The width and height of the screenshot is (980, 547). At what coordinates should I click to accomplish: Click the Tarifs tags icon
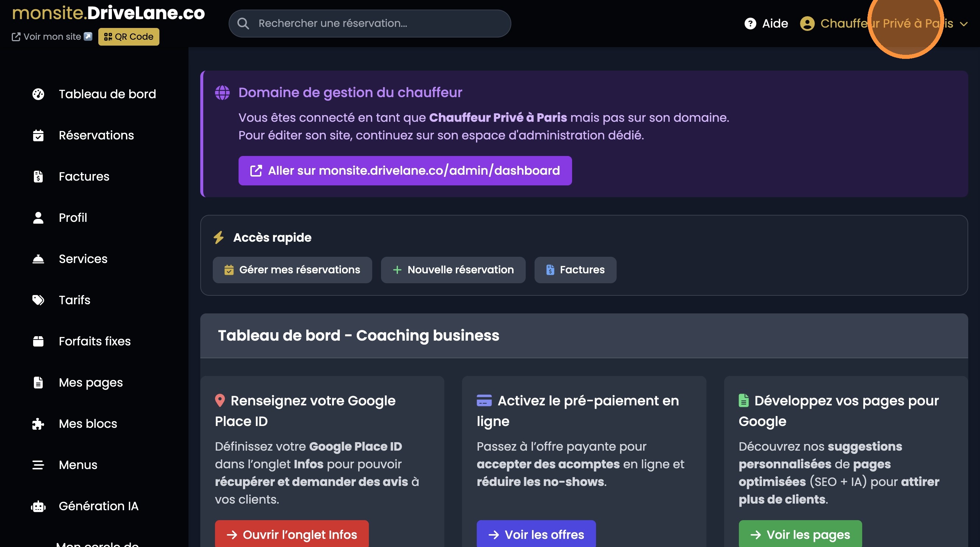[x=38, y=300]
